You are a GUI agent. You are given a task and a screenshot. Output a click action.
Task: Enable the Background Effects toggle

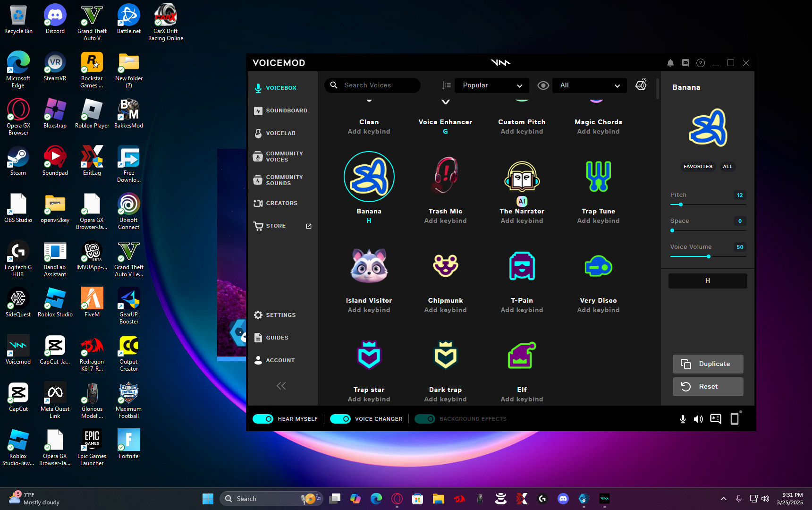[x=424, y=419]
